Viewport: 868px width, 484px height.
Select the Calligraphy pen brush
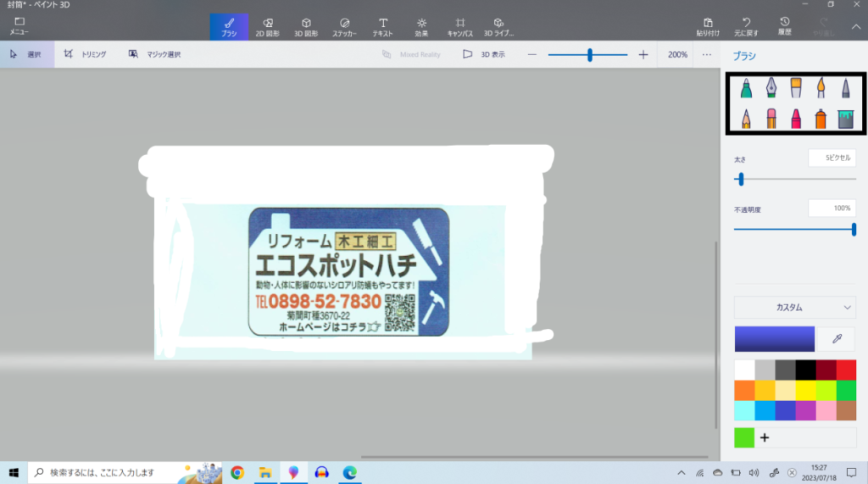click(771, 88)
